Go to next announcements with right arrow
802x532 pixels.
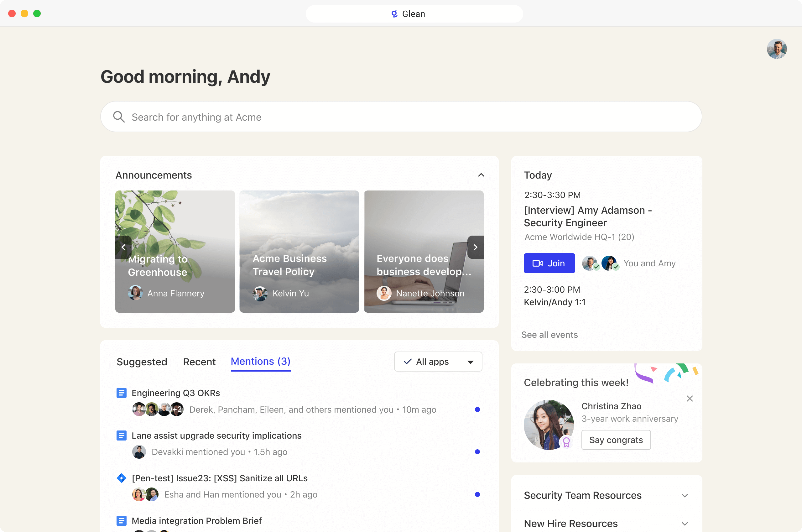pos(475,247)
